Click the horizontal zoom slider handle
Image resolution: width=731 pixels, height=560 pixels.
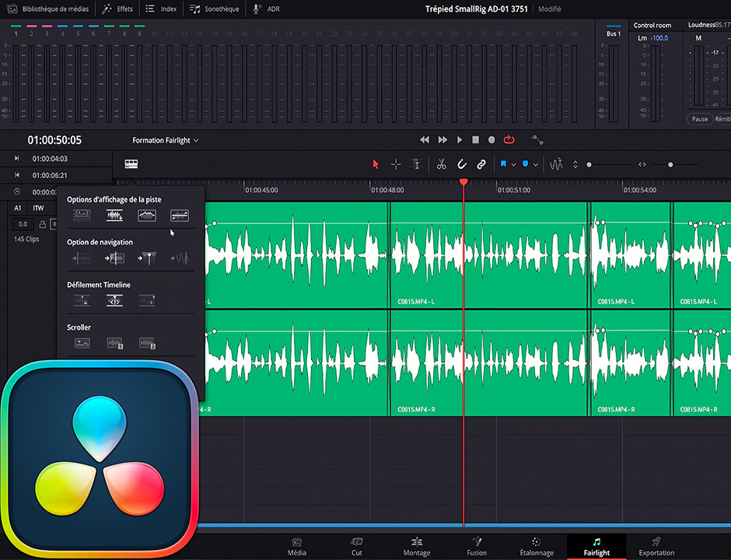(x=670, y=165)
